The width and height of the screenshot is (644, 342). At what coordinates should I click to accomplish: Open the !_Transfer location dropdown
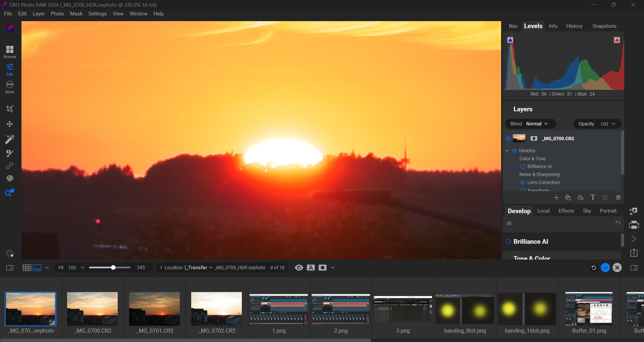point(198,268)
